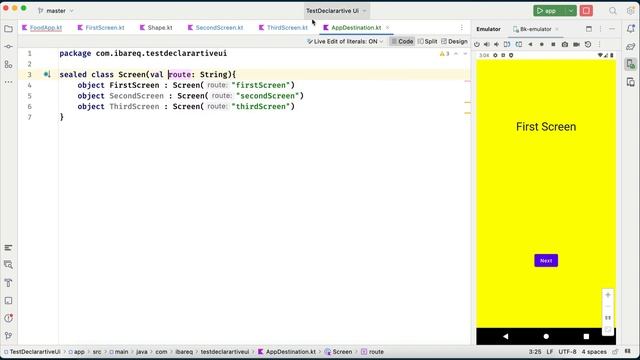640x360 pixels.
Task: Click the Screen breadcrumb in the navigation bar
Action: click(338, 351)
